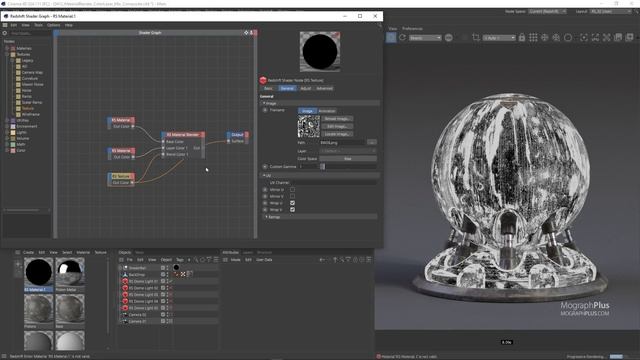Viewport: 640px width, 360px height.
Task: Click the browse button next to Path field
Action: point(371,142)
